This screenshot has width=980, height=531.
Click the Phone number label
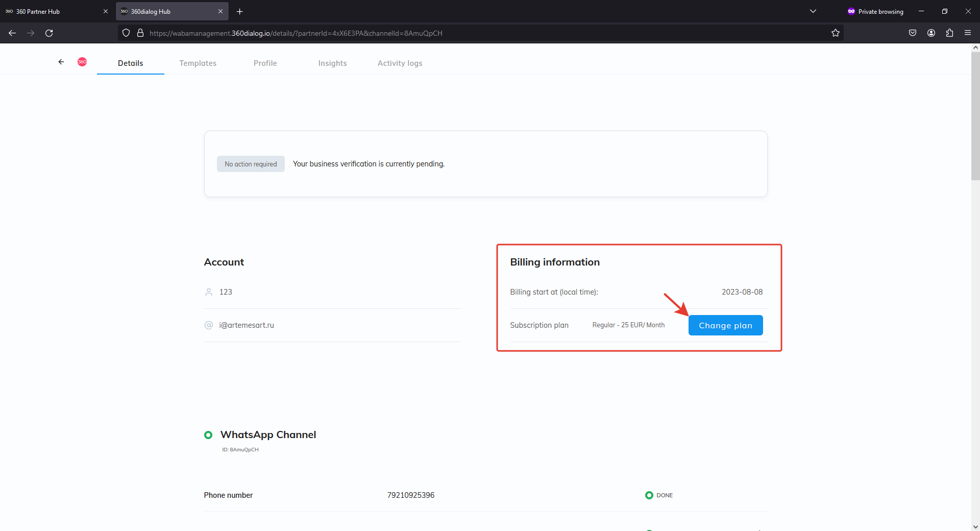pyautogui.click(x=228, y=495)
